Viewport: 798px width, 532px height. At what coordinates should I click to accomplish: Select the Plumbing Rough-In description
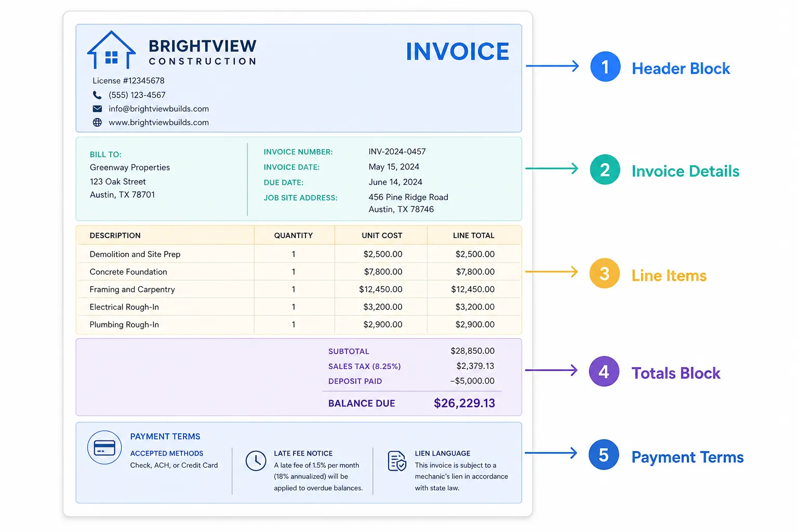[x=124, y=325]
